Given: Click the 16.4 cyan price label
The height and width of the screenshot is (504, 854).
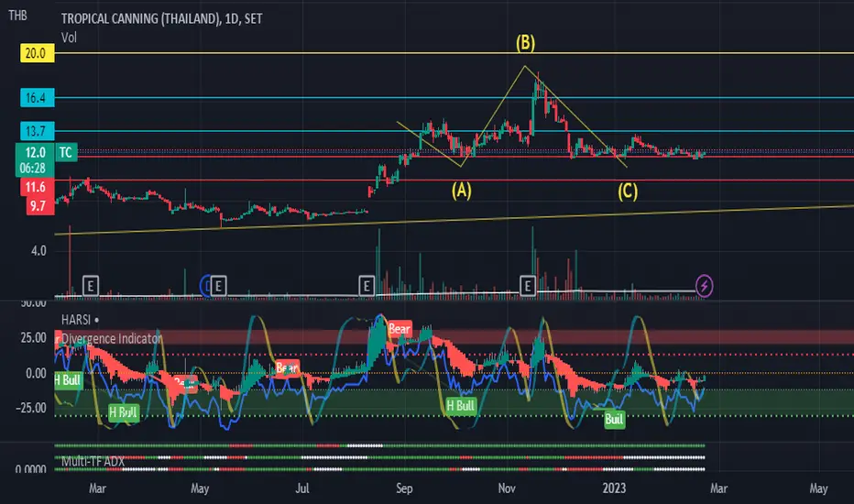Looking at the screenshot, I should click(x=37, y=97).
